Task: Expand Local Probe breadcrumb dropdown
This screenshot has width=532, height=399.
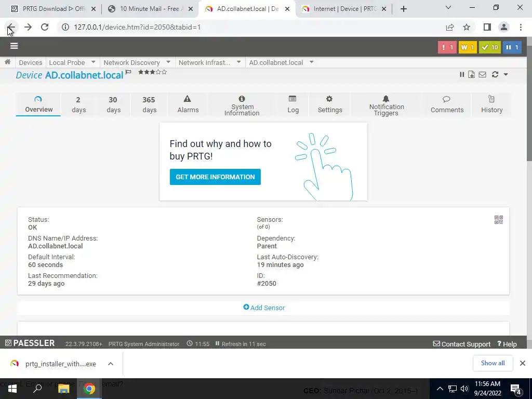Action: (x=94, y=62)
